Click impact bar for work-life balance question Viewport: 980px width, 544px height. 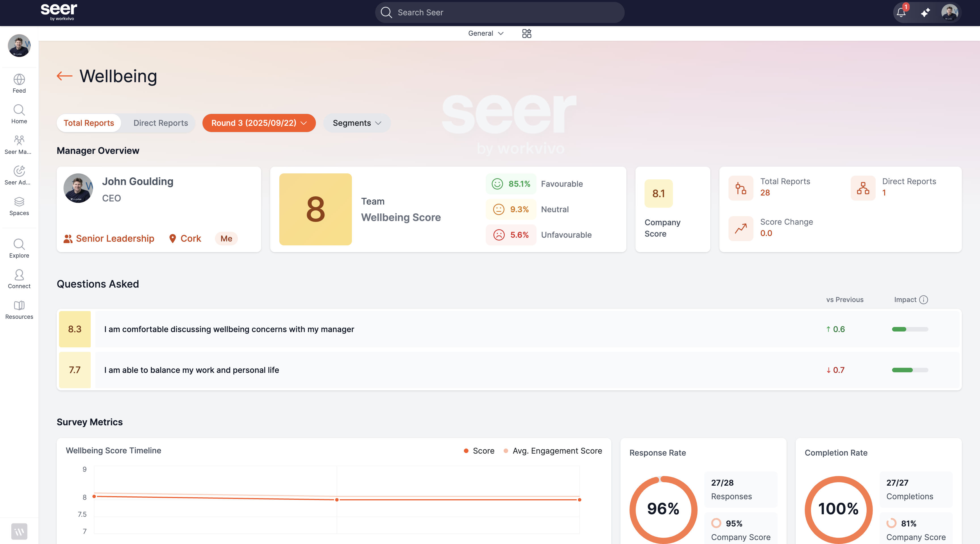[910, 370]
